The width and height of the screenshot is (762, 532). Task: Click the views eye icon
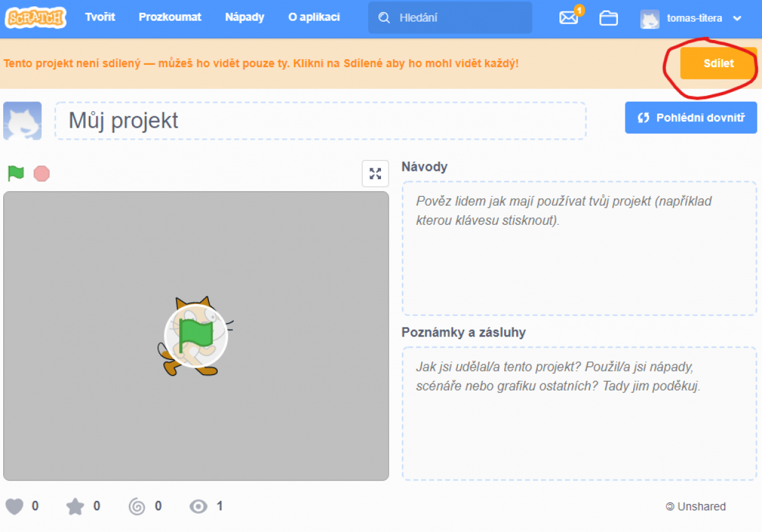click(x=199, y=506)
